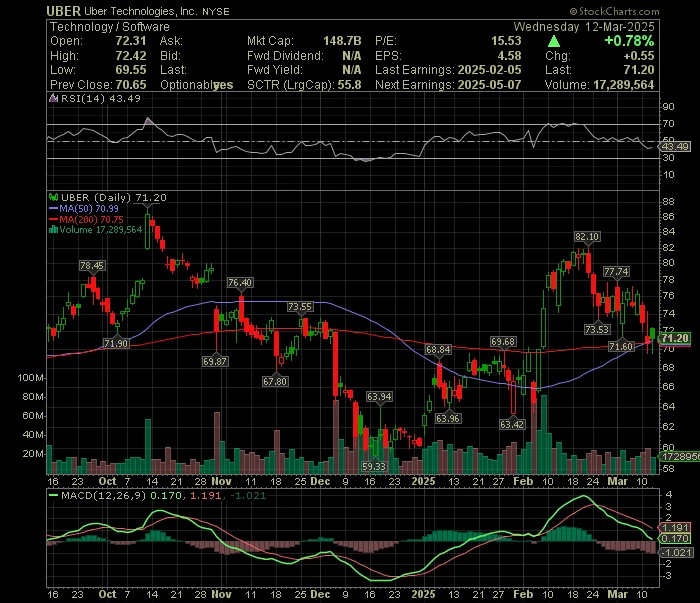
Task: Click the MA(50) 70.99 legend text
Action: coord(89,208)
